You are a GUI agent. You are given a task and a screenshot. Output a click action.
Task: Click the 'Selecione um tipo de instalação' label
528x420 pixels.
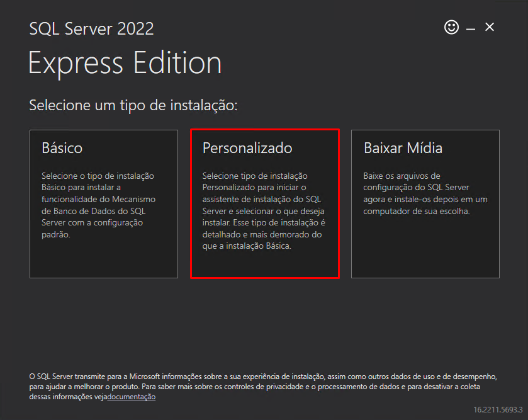tap(133, 105)
